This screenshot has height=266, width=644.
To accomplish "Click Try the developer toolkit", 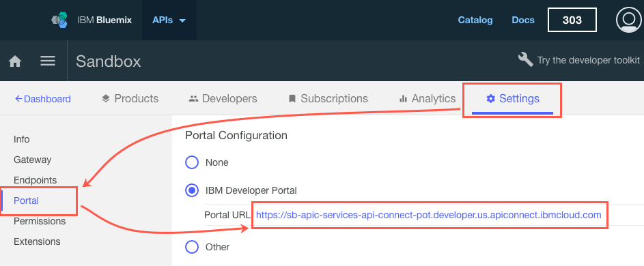I will (588, 60).
